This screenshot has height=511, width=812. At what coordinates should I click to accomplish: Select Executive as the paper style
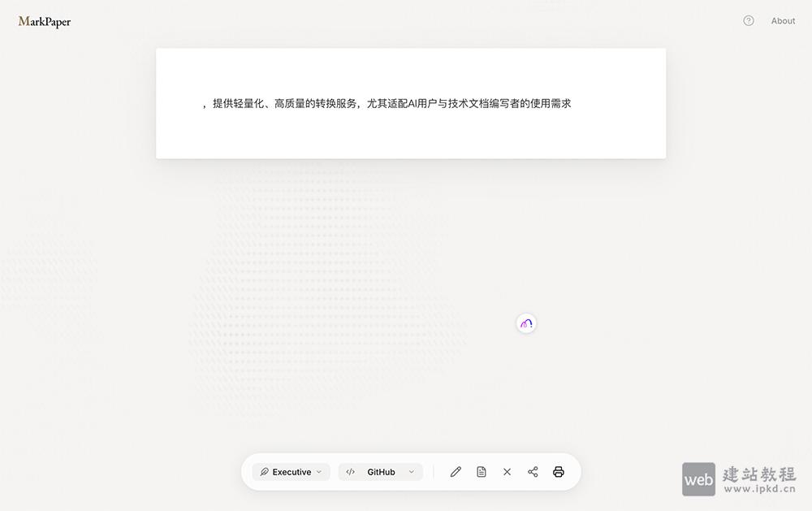(x=292, y=472)
